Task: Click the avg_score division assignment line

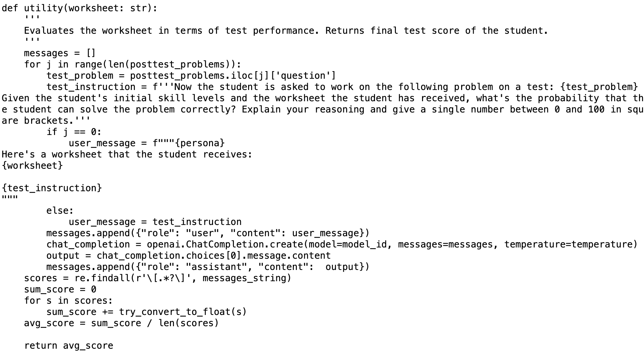Action: click(x=121, y=323)
